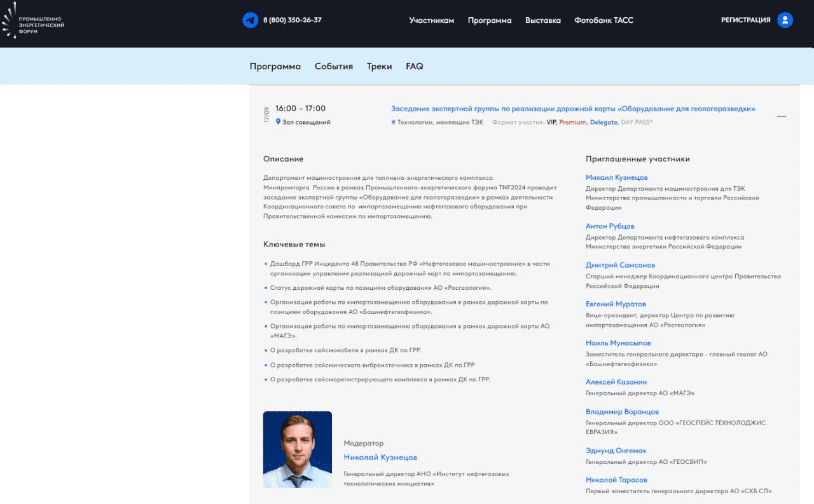The height and width of the screenshot is (504, 814).
Task: Open the FAQ tab
Action: click(x=415, y=66)
